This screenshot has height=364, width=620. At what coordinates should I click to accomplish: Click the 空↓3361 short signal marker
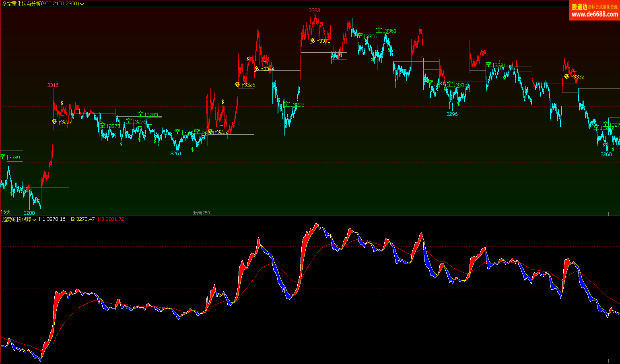click(x=386, y=31)
